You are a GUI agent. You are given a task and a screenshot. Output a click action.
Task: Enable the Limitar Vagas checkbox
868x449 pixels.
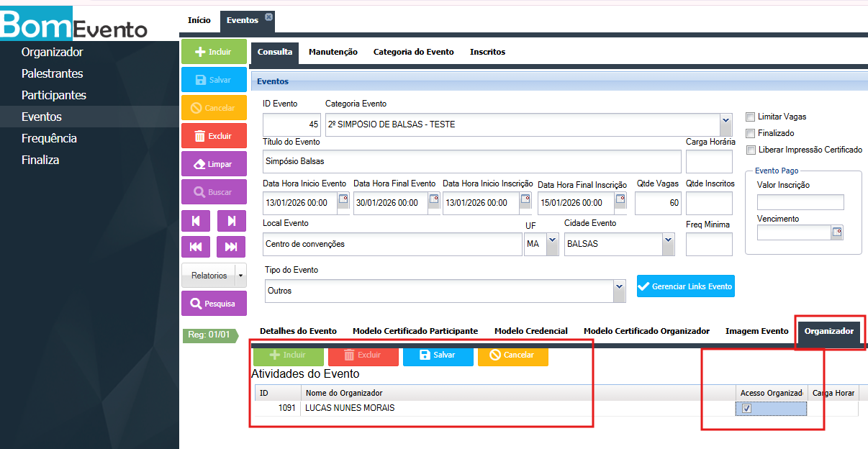click(751, 117)
